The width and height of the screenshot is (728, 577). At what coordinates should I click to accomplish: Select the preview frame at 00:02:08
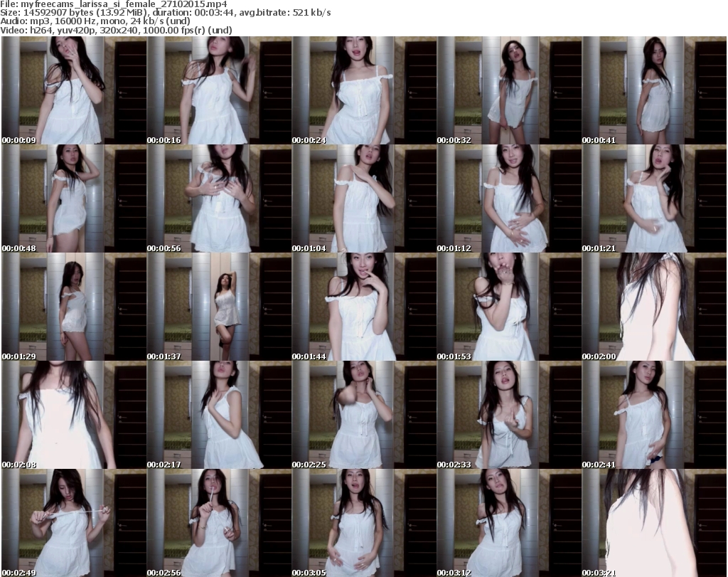73,415
